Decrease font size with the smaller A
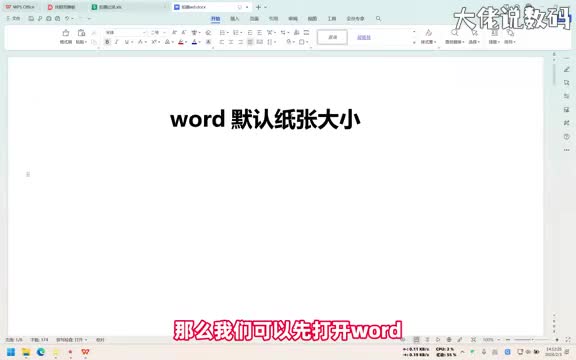The height and width of the screenshot is (360, 576). tap(184, 33)
